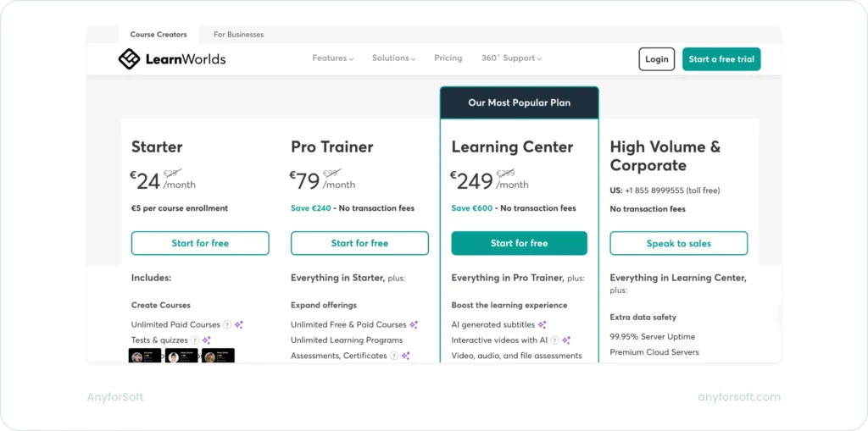868x431 pixels.
Task: Click Start a free trial button
Action: pyautogui.click(x=721, y=59)
